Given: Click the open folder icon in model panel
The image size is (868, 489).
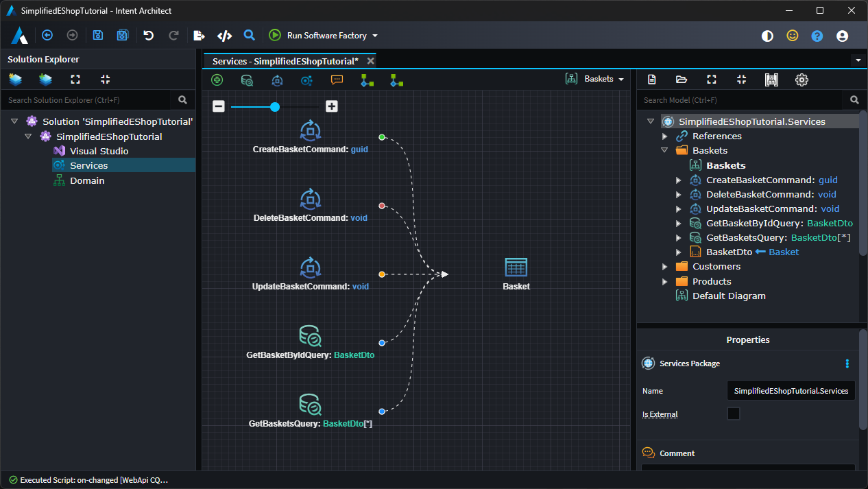Looking at the screenshot, I should [x=682, y=80].
